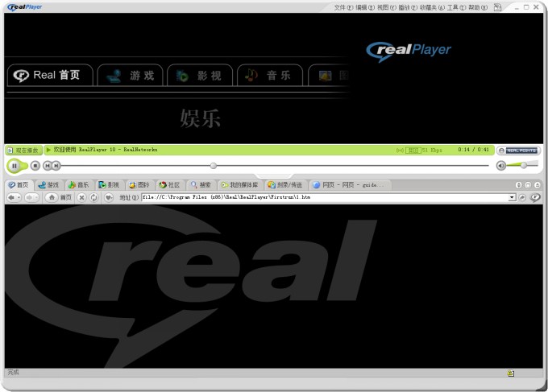Open the 工具 (T) menu

pyautogui.click(x=456, y=7)
